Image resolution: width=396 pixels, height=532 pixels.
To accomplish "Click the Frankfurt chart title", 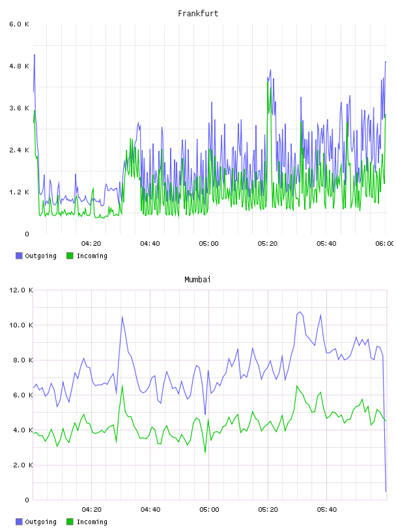I will [198, 14].
